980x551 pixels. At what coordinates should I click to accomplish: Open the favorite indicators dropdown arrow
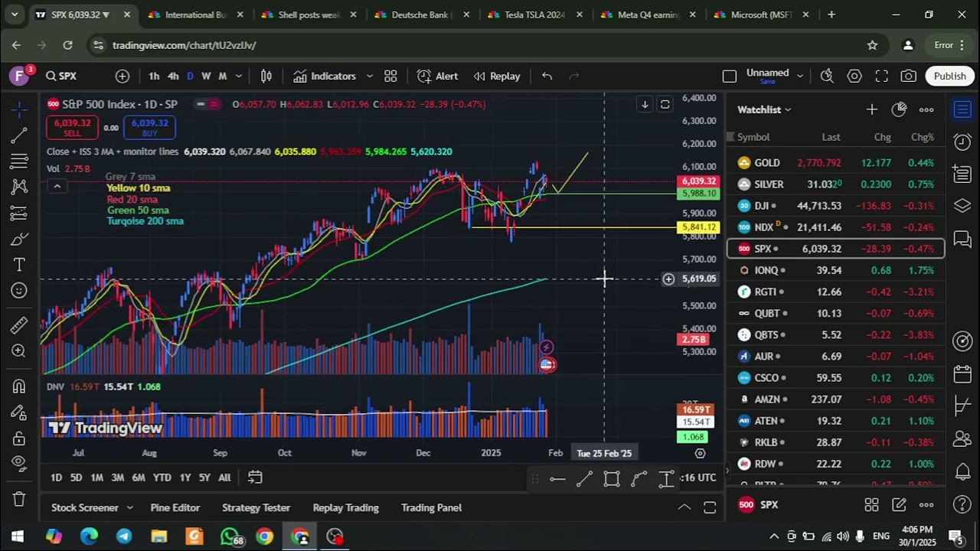(369, 76)
